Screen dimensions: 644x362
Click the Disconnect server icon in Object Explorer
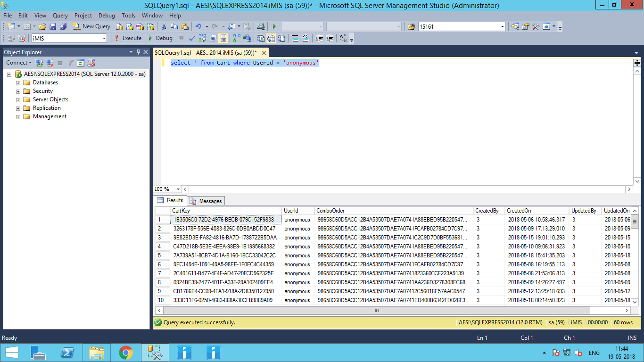pos(50,63)
